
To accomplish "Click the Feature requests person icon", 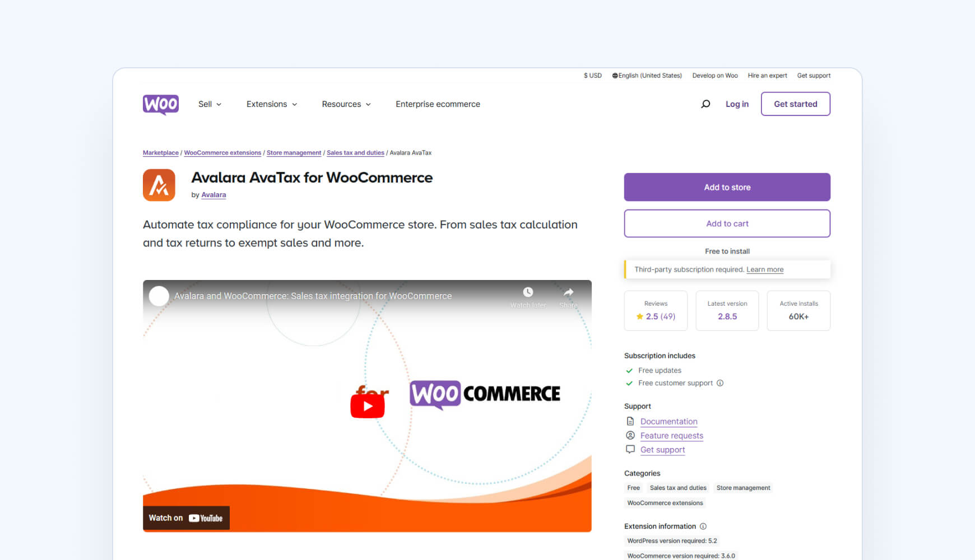I will pos(630,436).
